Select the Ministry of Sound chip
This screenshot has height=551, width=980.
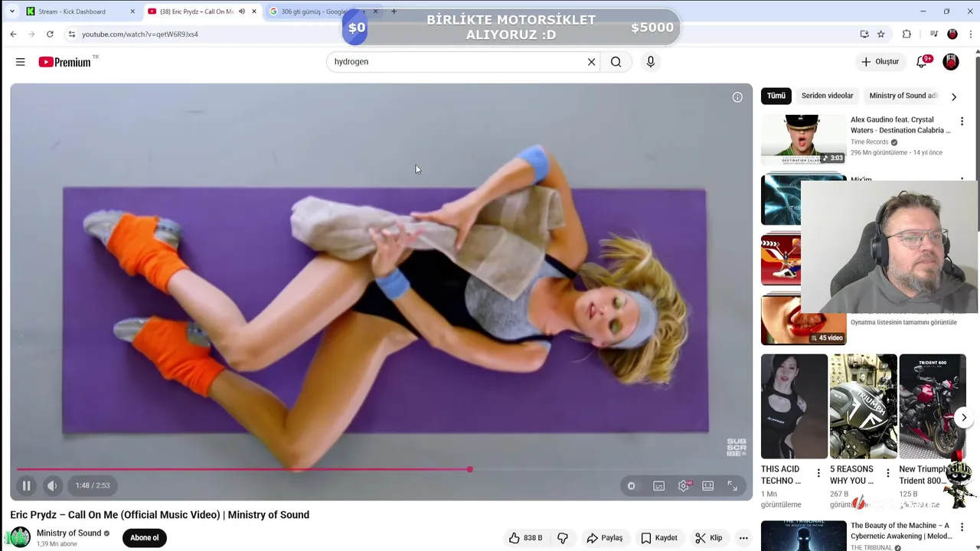903,96
